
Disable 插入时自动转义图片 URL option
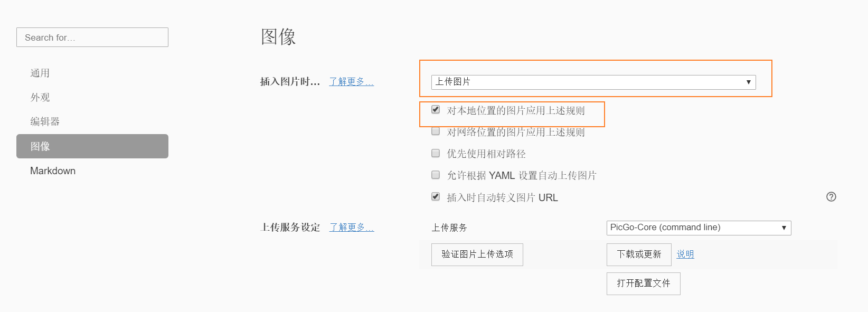click(x=435, y=196)
